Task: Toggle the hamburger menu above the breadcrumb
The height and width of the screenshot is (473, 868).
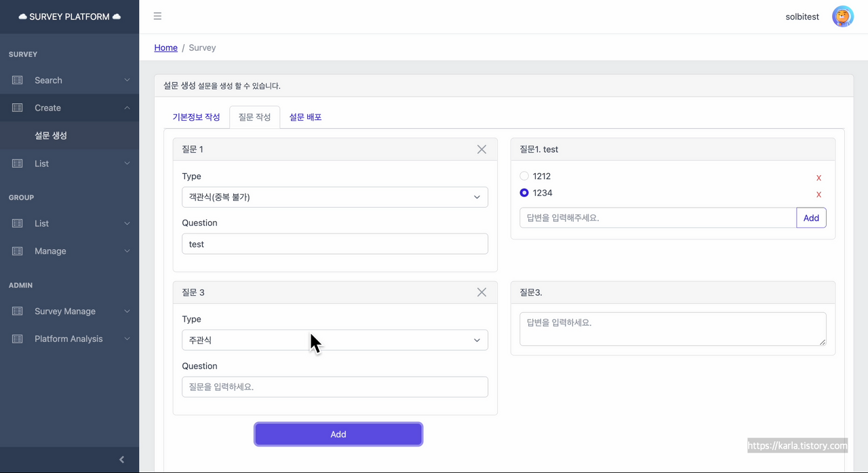Action: click(x=157, y=16)
